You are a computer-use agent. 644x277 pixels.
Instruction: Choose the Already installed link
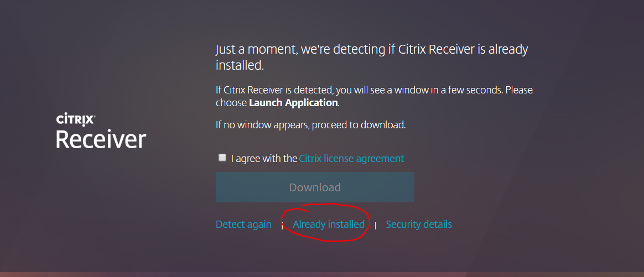(x=329, y=224)
